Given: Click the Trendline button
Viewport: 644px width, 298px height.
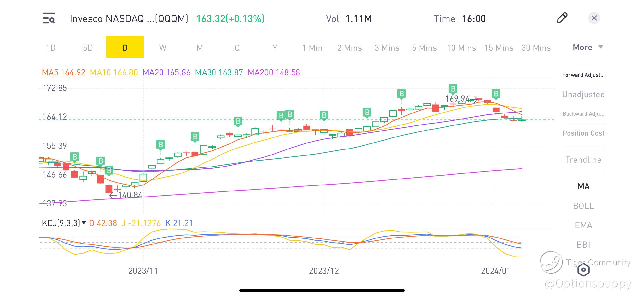Looking at the screenshot, I should point(583,160).
